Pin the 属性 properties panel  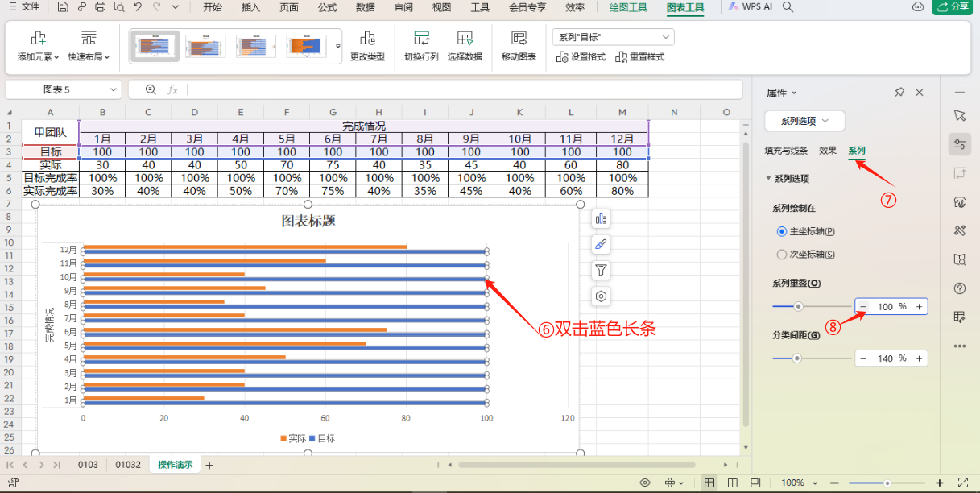coord(899,93)
